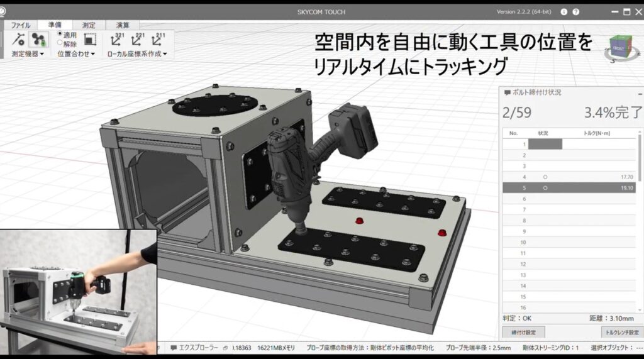Click the トルク[N·m] column header
Viewport: 644px width, 359px height.
pos(597,133)
